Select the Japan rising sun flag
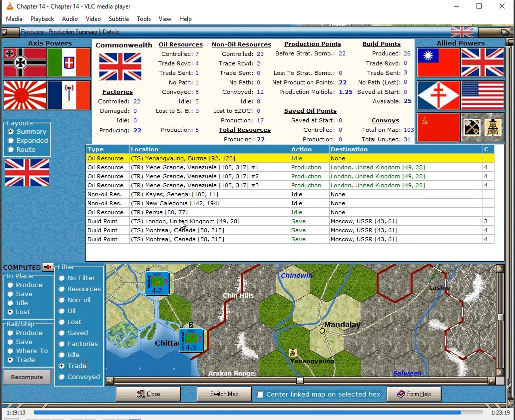Viewport: 515px width, 420px height. [25, 95]
